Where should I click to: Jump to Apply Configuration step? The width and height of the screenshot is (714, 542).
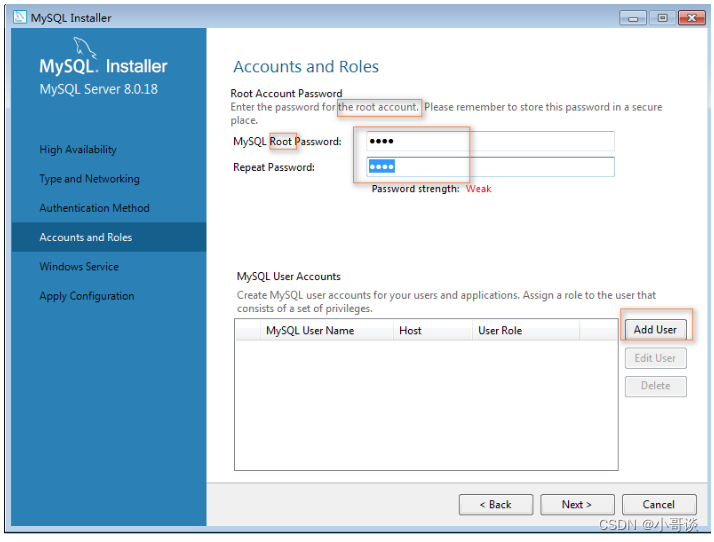tap(87, 296)
